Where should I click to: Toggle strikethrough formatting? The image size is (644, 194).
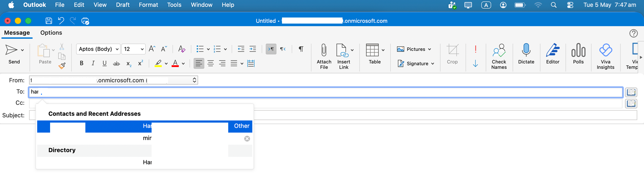click(116, 63)
